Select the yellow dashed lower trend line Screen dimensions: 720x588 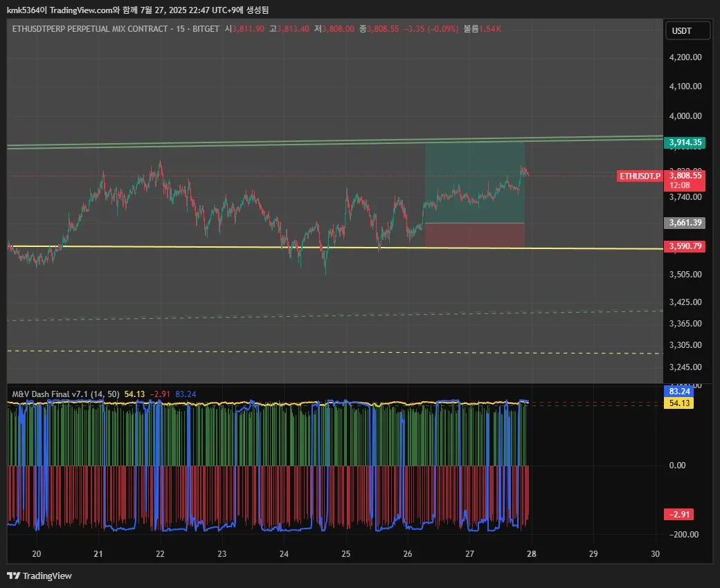pos(335,352)
